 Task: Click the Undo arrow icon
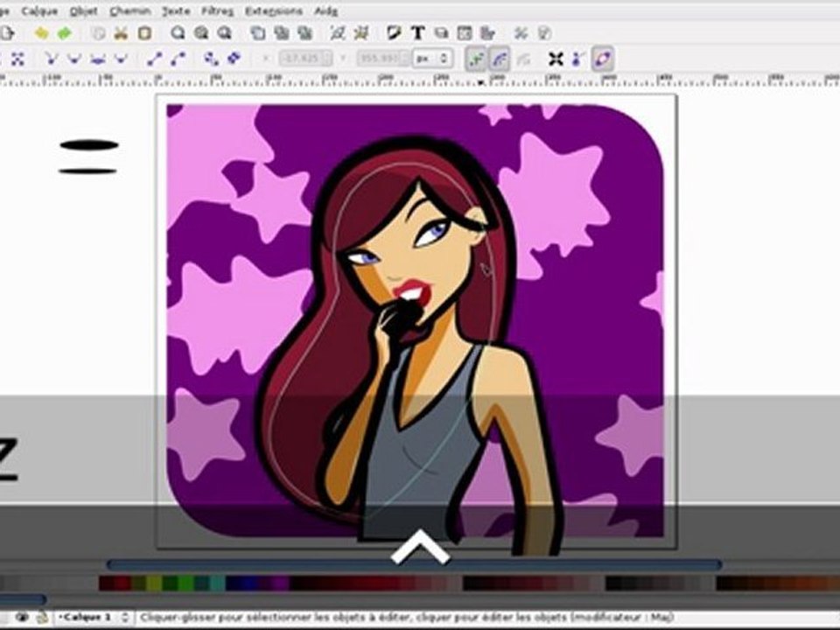click(41, 34)
